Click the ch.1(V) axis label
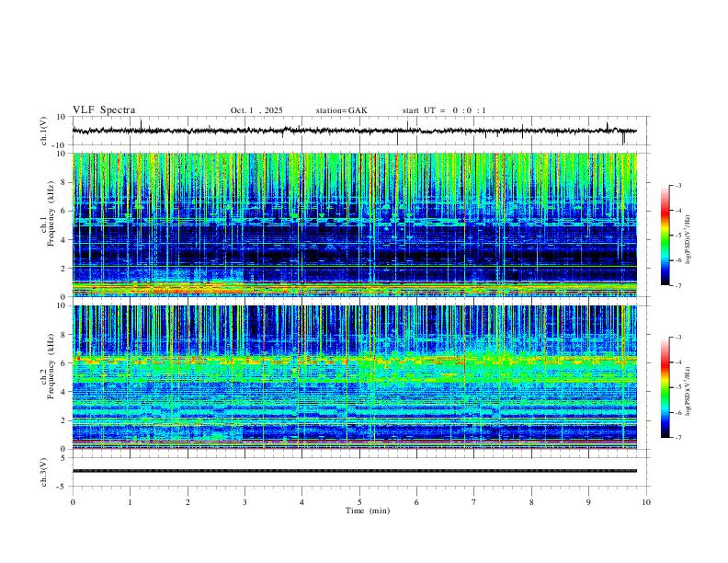The width and height of the screenshot is (728, 563). pyautogui.click(x=43, y=131)
